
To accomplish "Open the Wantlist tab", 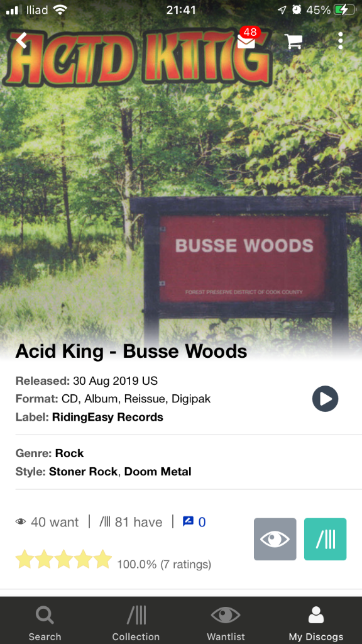I will (226, 623).
